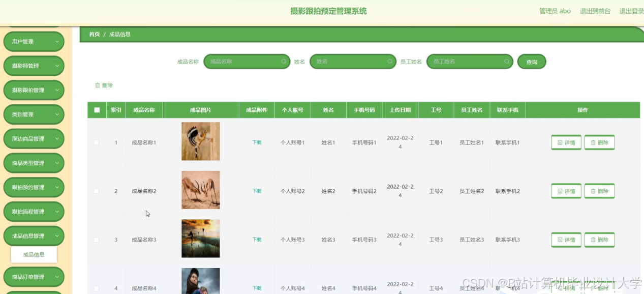The height and width of the screenshot is (294, 644).
Task: Open 详情 for 成品名称3 row
Action: click(x=566, y=240)
